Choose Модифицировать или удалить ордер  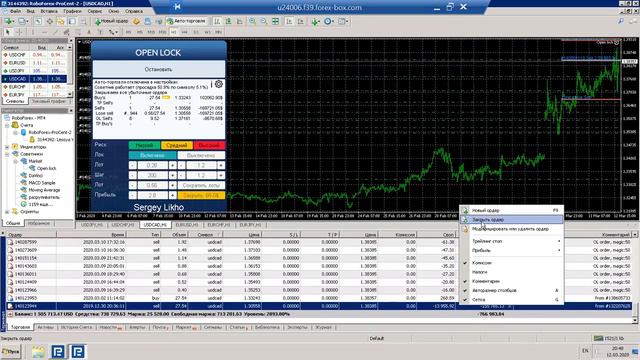pos(512,229)
